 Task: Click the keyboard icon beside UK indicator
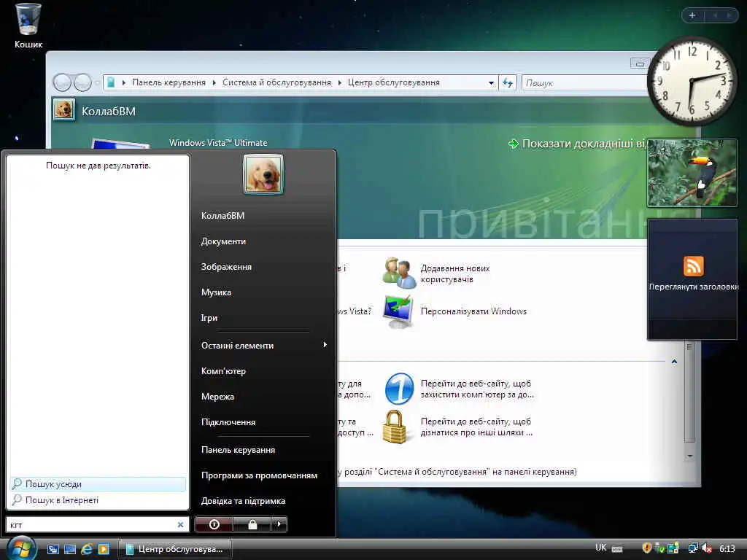617,549
